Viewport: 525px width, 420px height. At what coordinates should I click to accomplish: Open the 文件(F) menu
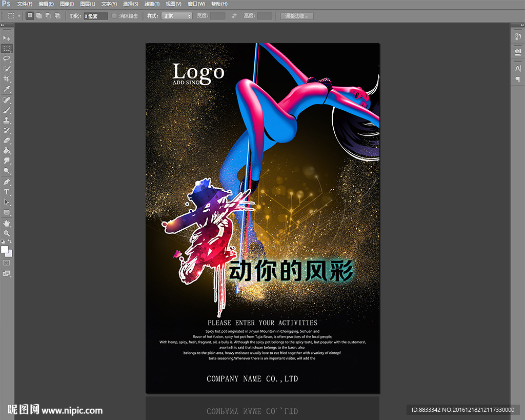pyautogui.click(x=25, y=4)
